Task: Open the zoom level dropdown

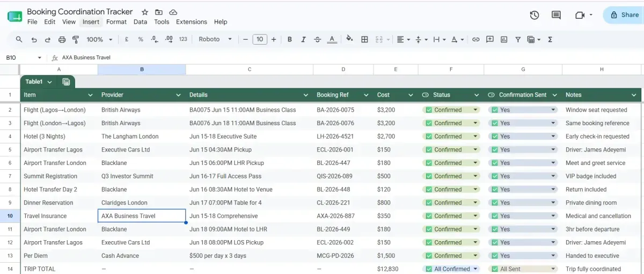Action: [x=100, y=39]
